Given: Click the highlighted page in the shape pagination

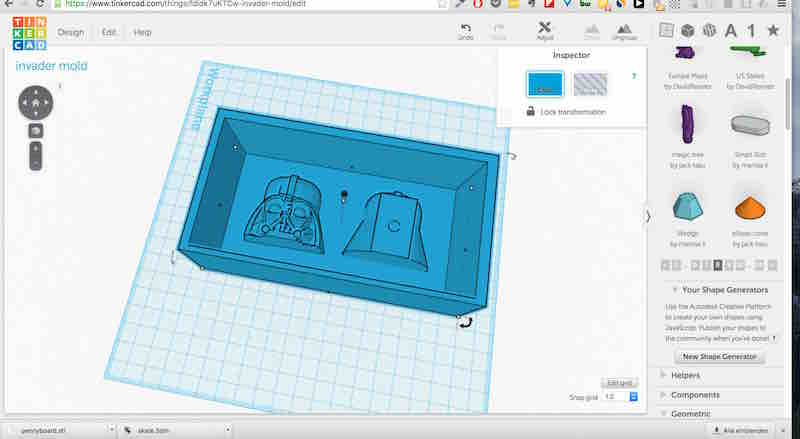Looking at the screenshot, I should tap(717, 265).
